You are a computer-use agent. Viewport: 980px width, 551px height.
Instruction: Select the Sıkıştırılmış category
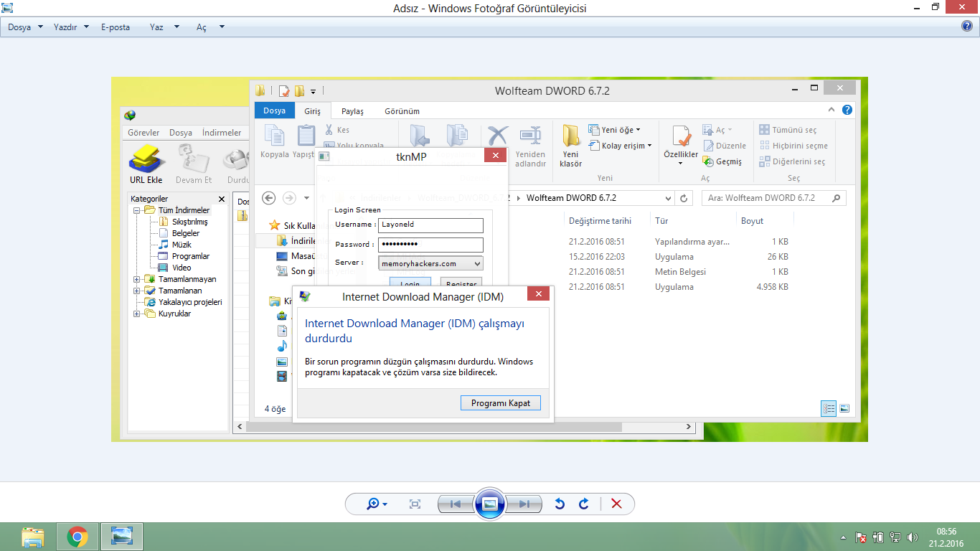click(x=189, y=222)
